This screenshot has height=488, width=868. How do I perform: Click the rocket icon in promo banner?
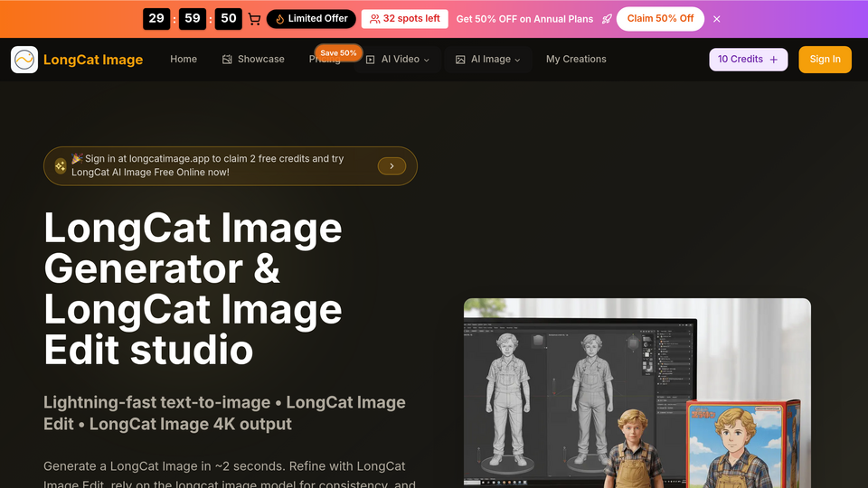point(607,19)
